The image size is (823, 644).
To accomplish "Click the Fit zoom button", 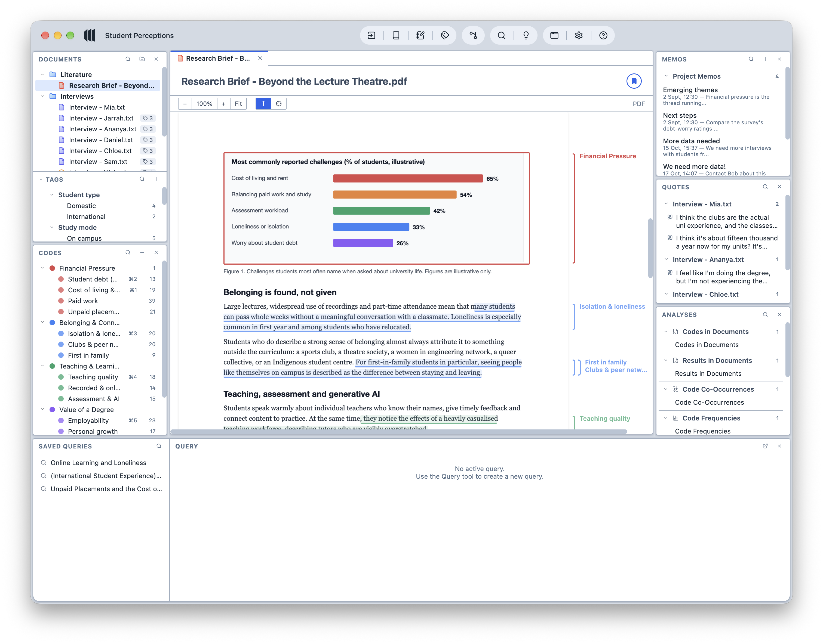I will pos(238,104).
